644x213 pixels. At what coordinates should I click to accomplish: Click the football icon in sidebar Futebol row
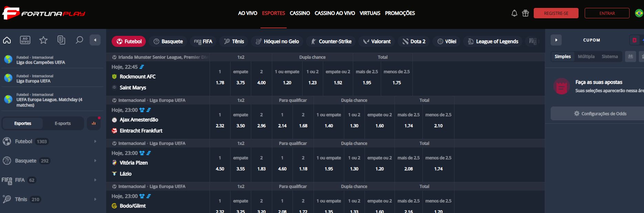pyautogui.click(x=7, y=141)
